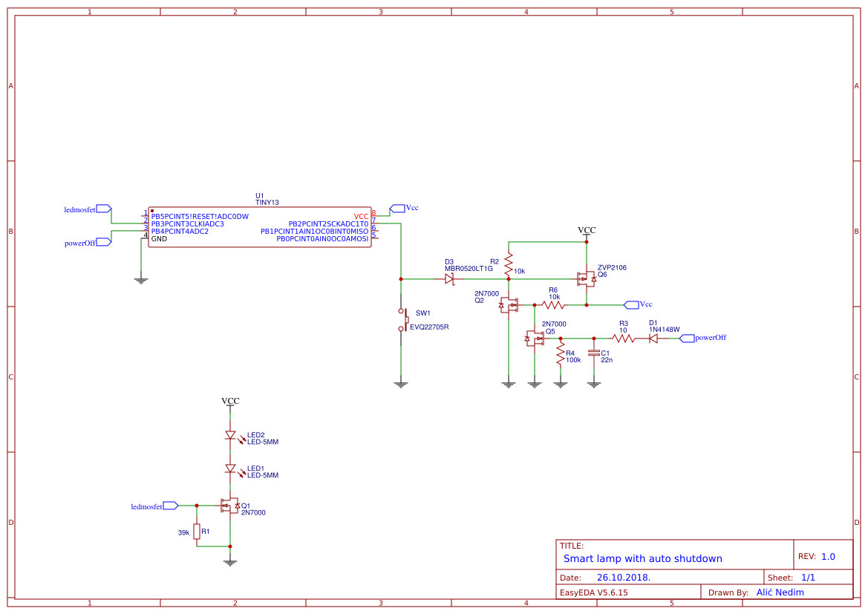The image size is (868, 614).
Task: Click the 2N7000 MOSFET Q1 near the LEDs
Action: [228, 506]
